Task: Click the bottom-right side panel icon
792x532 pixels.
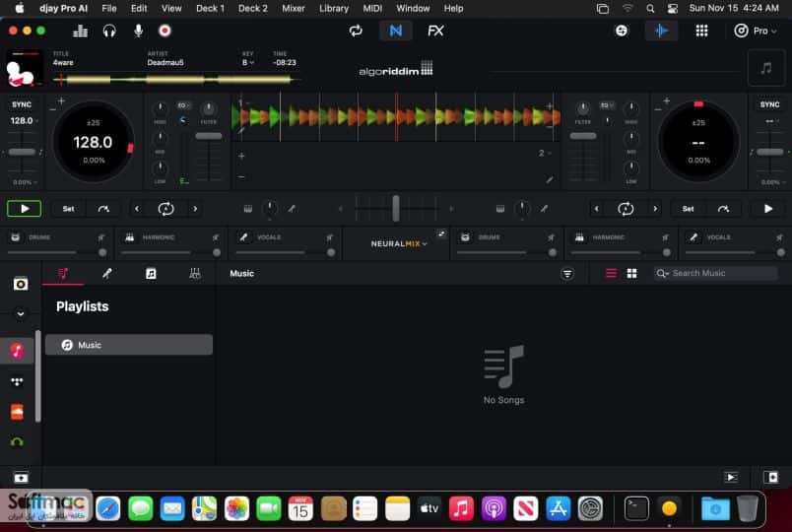Action: point(770,477)
